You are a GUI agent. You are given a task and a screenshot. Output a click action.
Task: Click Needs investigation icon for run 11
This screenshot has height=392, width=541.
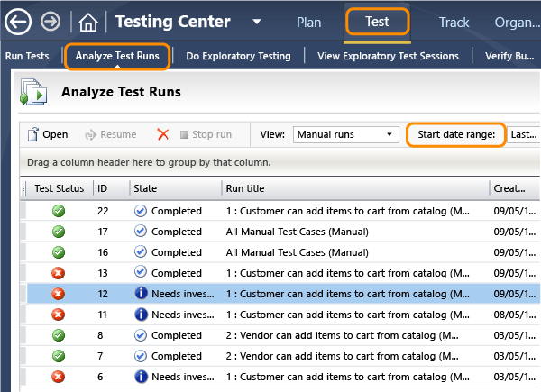141,315
